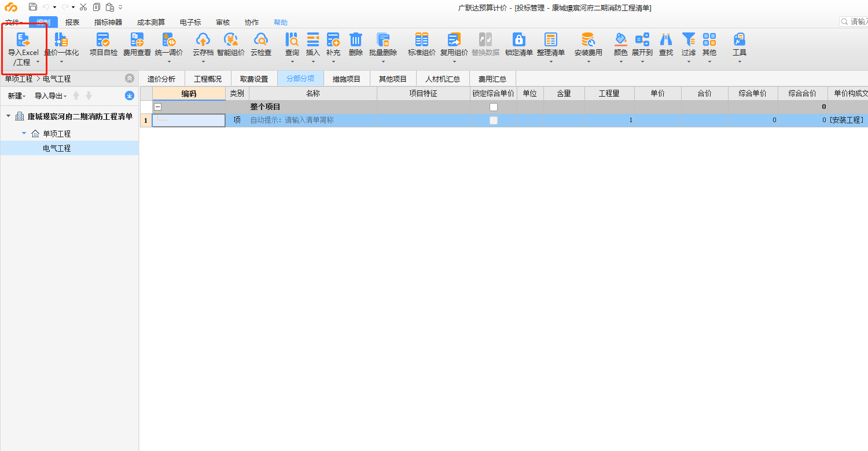Switch to the 报表 ribbon tab

tap(72, 23)
